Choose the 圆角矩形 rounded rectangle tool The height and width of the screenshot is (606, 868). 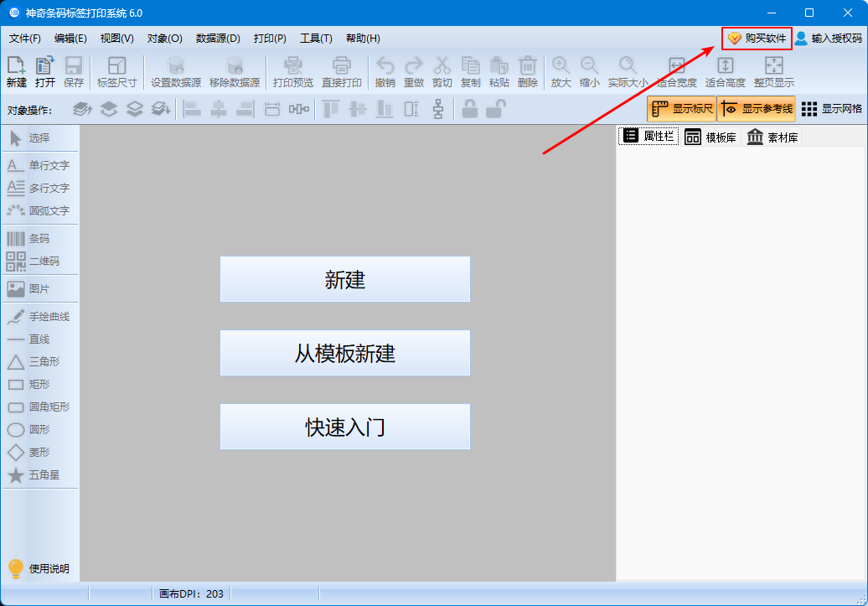[x=39, y=407]
